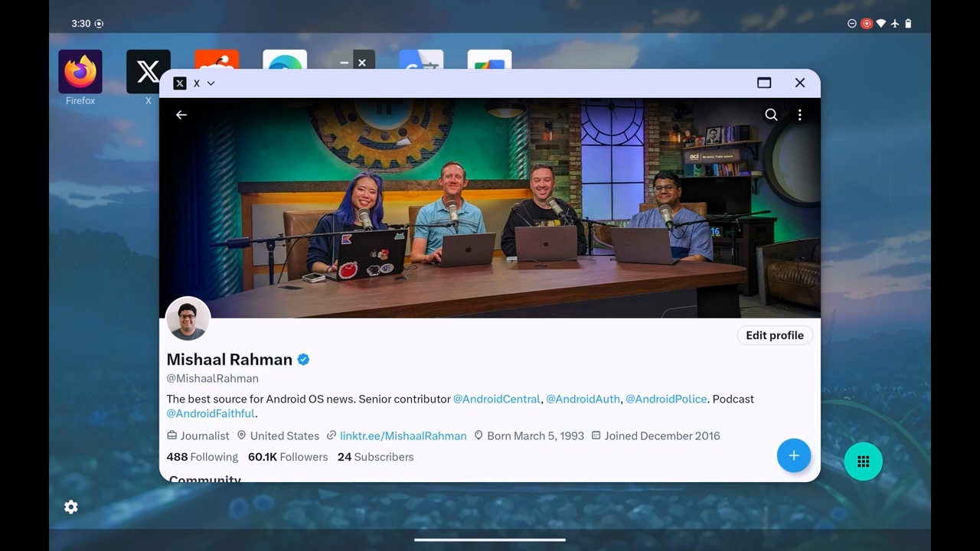Viewport: 980px width, 551px height.
Task: View the 488 Following list
Action: [x=202, y=457]
